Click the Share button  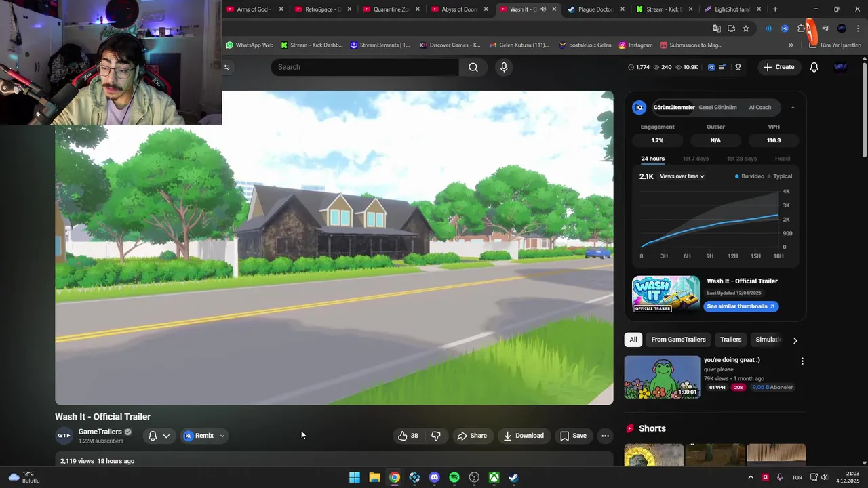(472, 436)
